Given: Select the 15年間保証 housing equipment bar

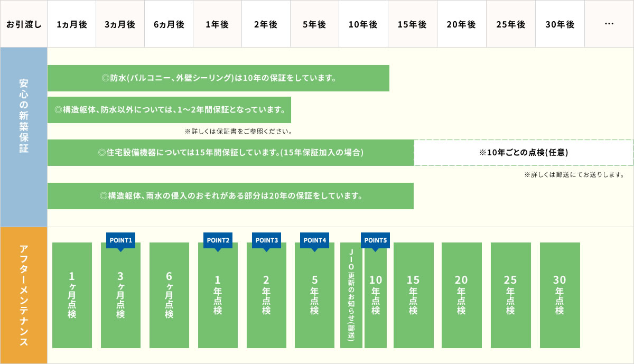Looking at the screenshot, I should click(x=230, y=153).
